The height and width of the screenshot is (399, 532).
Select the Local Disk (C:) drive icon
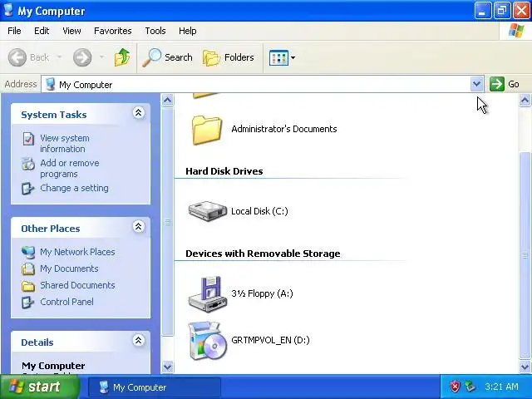coord(208,210)
